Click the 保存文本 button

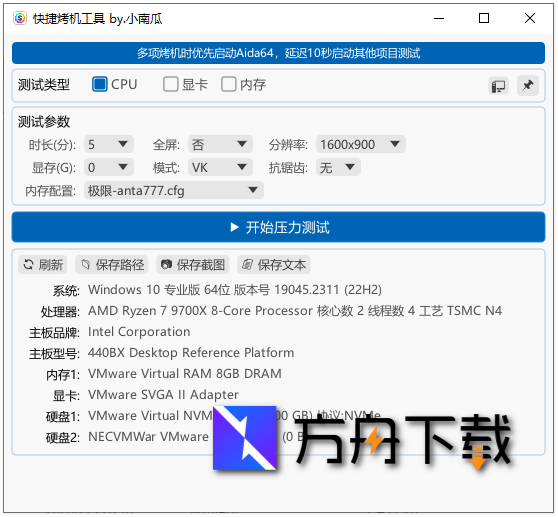point(274,265)
